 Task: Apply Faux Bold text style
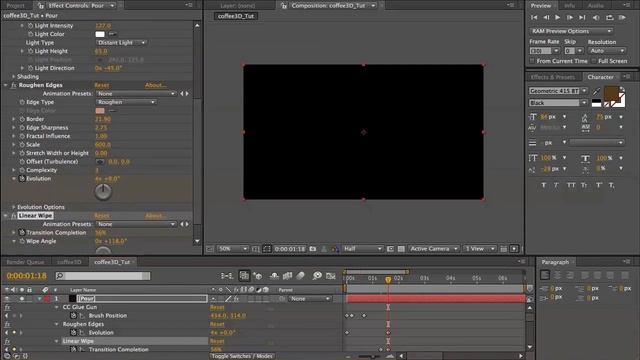point(544,185)
